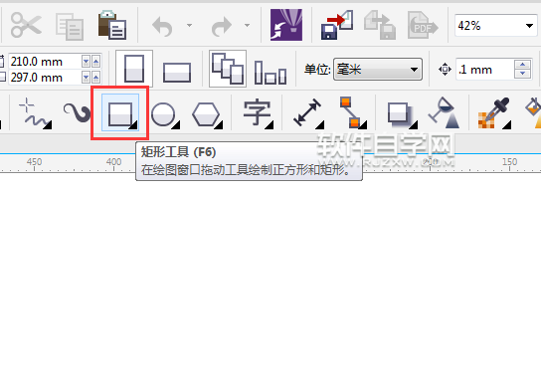
Task: Click the Import icon
Action: point(337,25)
